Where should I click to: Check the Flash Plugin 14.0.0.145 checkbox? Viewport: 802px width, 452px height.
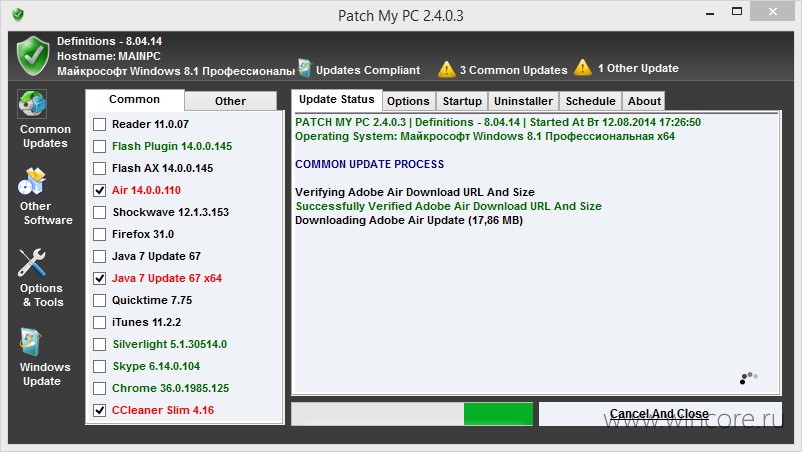tap(99, 146)
